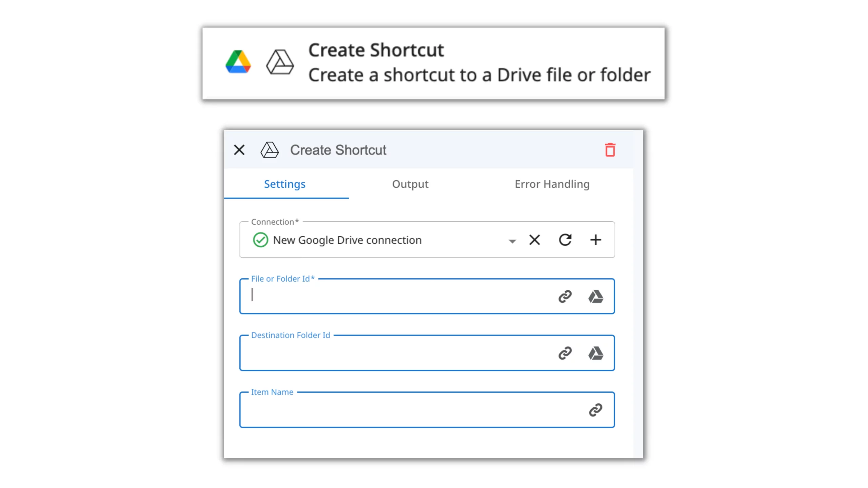The height and width of the screenshot is (488, 868).
Task: Click link icon in Destination Folder Id
Action: [565, 353]
